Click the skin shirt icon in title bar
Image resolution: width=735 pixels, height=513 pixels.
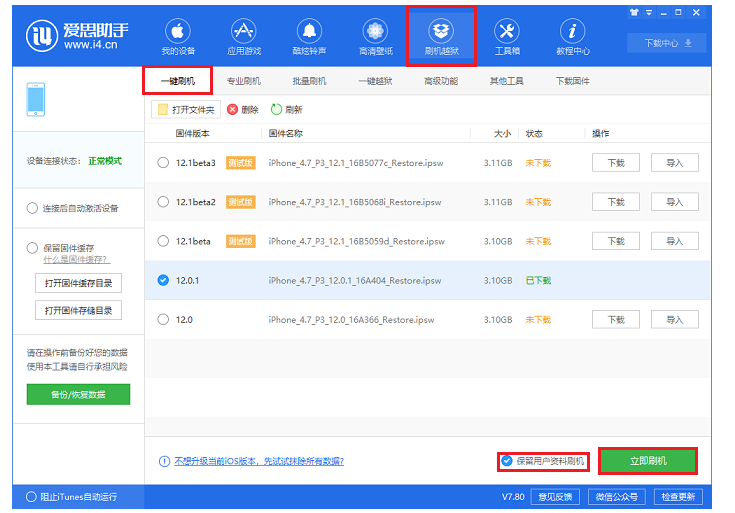coord(634,13)
